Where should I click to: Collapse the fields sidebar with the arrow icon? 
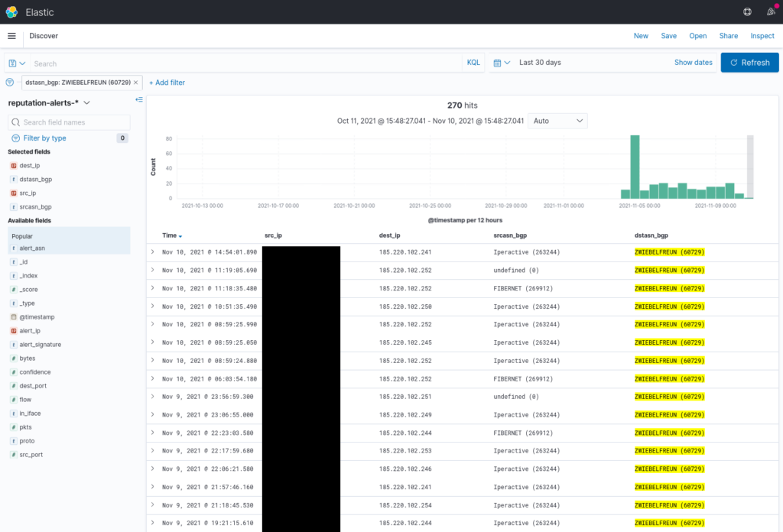click(x=138, y=100)
